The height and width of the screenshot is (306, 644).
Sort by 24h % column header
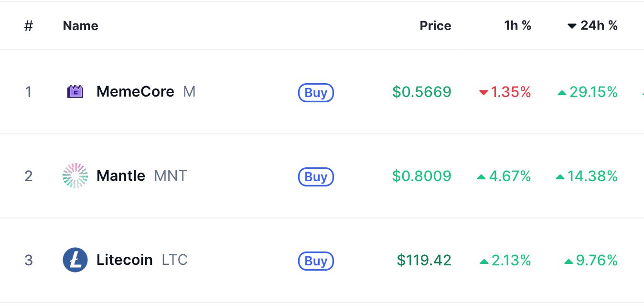pos(592,26)
